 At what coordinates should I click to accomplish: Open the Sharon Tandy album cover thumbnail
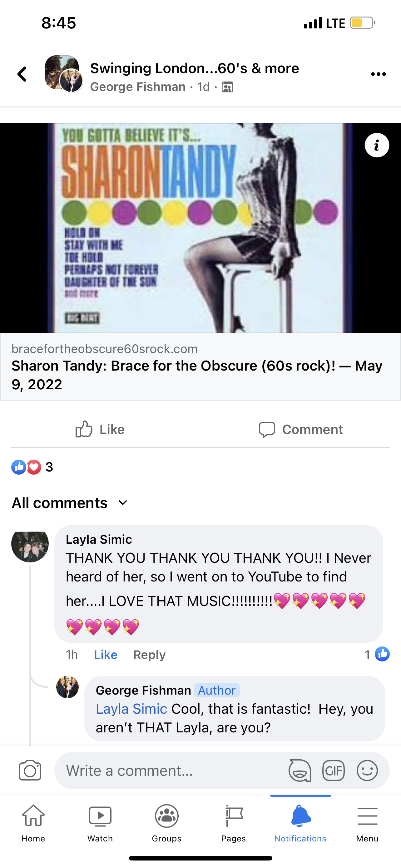(x=200, y=228)
